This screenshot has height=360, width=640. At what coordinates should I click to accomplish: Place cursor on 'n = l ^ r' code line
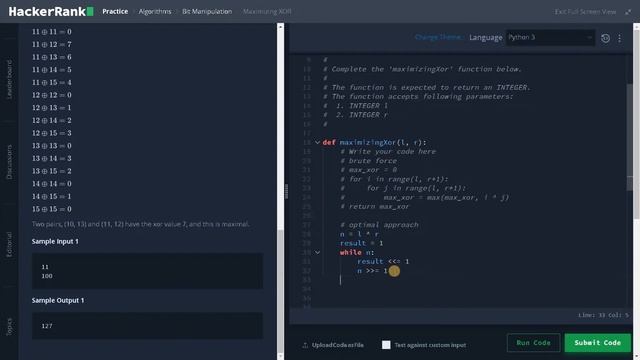point(359,234)
